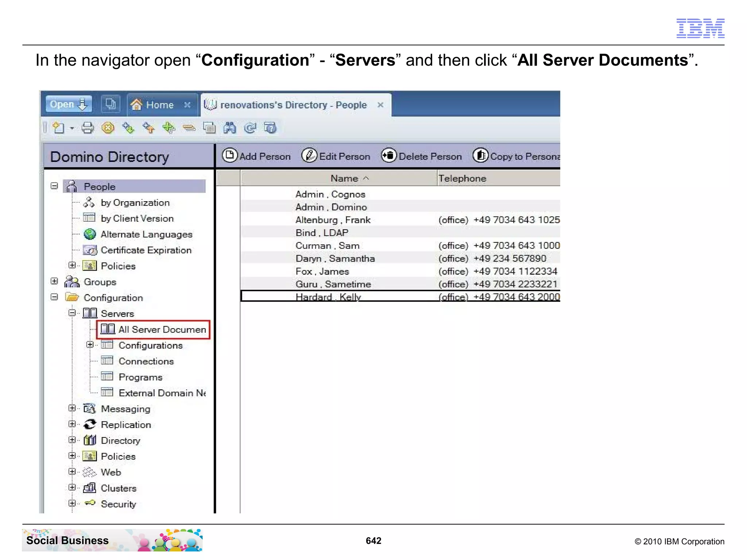Screen dimensions: 747x560
Task: Click the Telephone column header
Action: coord(499,178)
